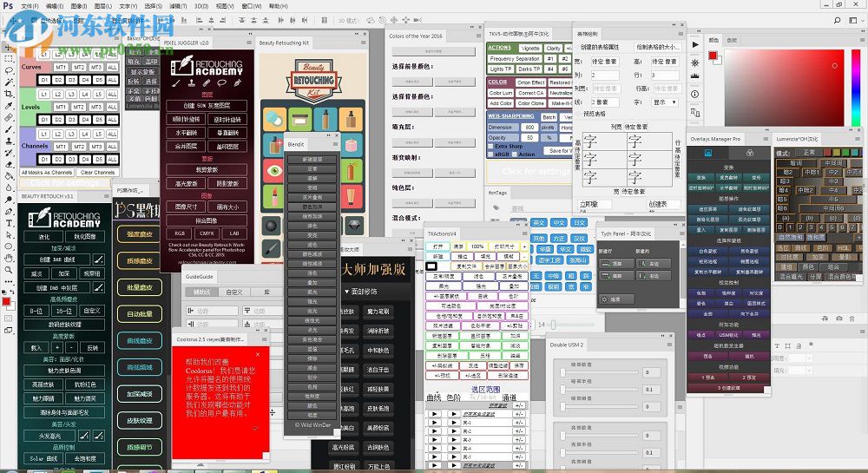
Task: Open the 图层(L) menu
Action: (103, 6)
